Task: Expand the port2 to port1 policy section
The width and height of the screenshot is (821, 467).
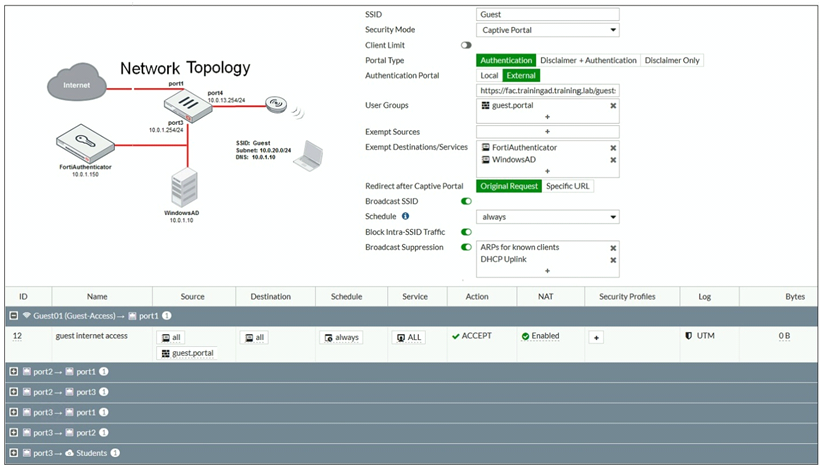Action: [13, 372]
